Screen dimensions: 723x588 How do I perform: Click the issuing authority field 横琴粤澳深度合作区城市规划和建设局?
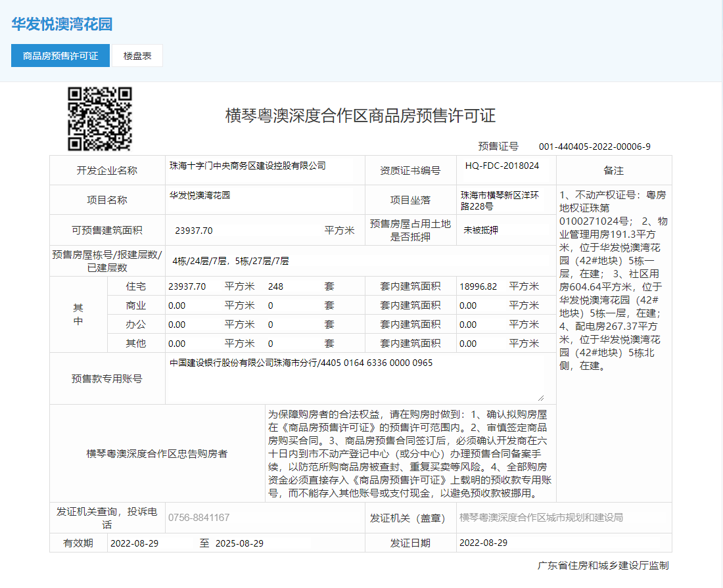coord(541,518)
